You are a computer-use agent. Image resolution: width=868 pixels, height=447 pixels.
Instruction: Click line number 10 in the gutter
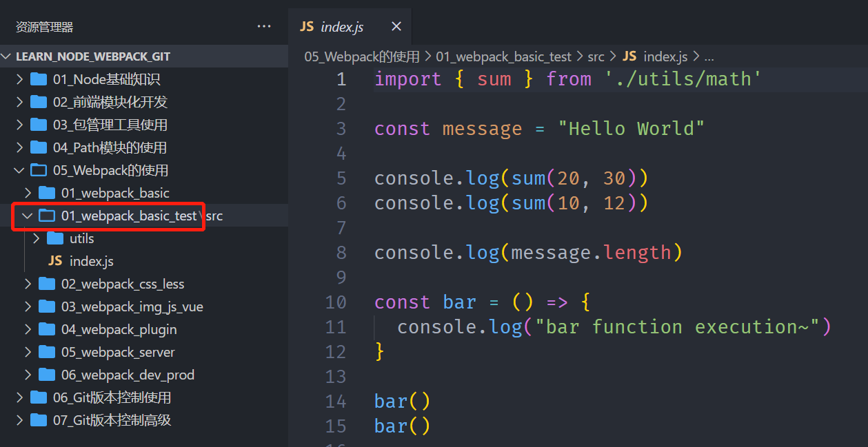(x=336, y=302)
